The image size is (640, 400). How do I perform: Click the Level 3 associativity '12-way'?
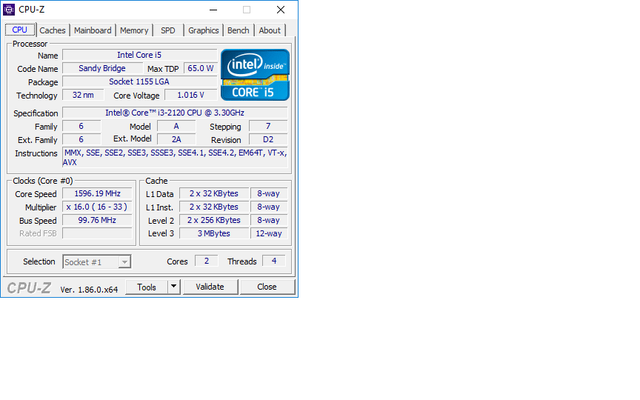click(269, 233)
